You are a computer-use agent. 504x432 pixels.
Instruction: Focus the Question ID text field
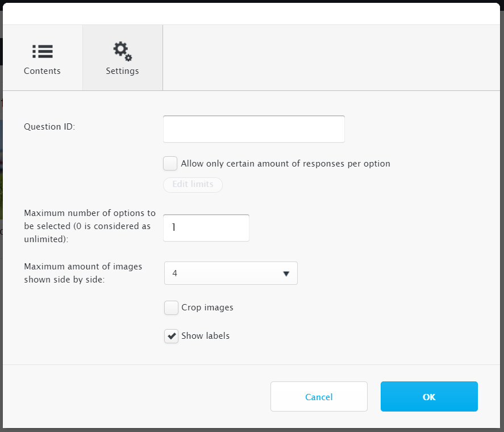(x=254, y=129)
